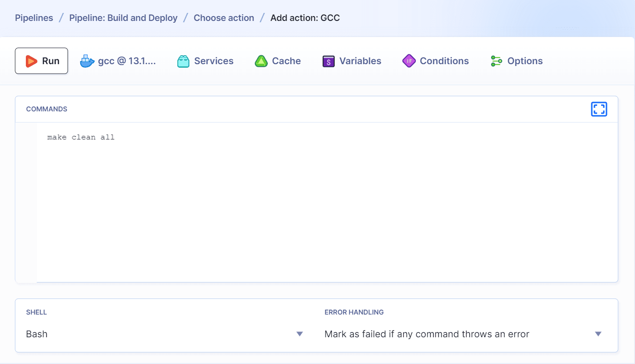
Task: Open the gcc @ 13.1 Docker image settings
Action: tap(118, 61)
